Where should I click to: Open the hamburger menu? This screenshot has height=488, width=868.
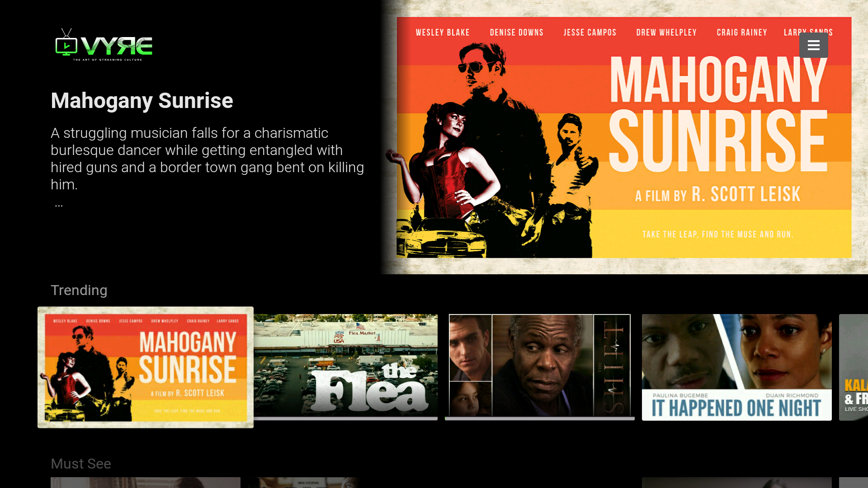pos(813,45)
